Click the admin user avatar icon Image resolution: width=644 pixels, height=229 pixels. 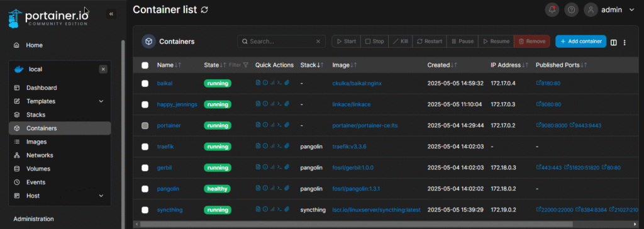click(x=591, y=10)
